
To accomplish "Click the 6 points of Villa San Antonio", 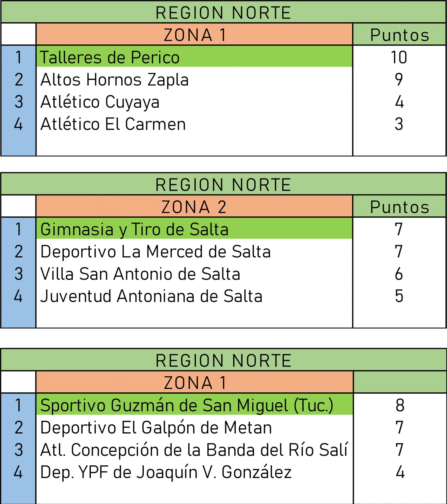I will pos(399,274).
